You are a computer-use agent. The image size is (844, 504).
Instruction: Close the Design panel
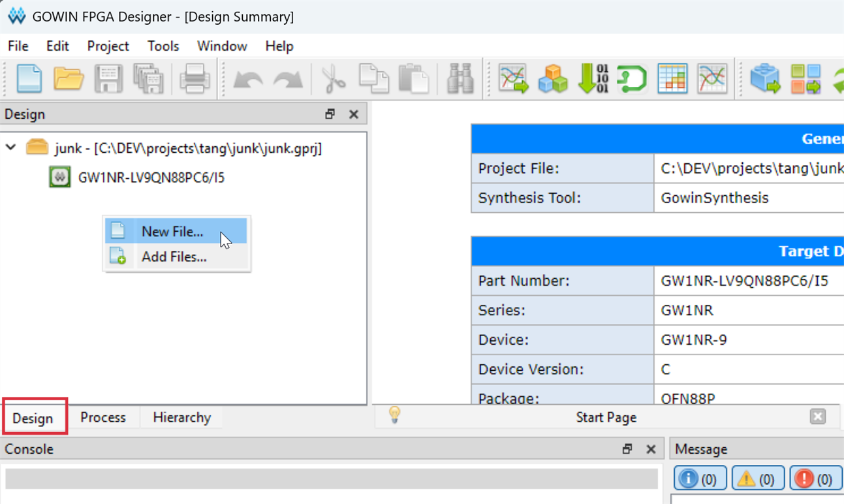tap(354, 114)
